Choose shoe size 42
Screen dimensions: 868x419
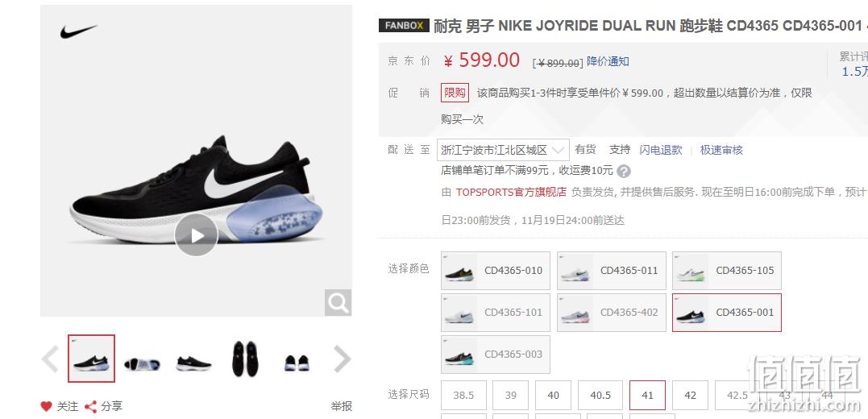click(690, 395)
